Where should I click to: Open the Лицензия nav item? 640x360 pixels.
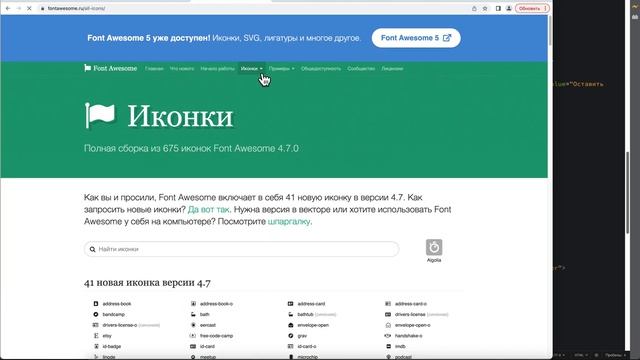click(x=392, y=69)
